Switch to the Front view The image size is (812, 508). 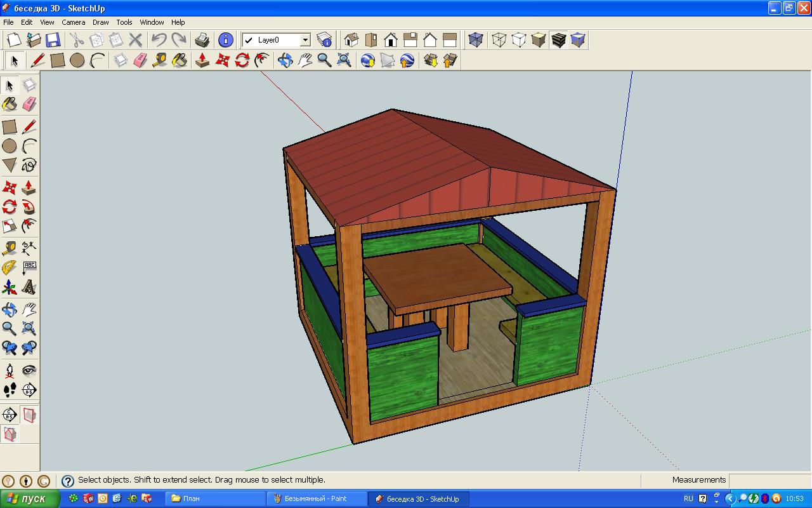point(391,40)
